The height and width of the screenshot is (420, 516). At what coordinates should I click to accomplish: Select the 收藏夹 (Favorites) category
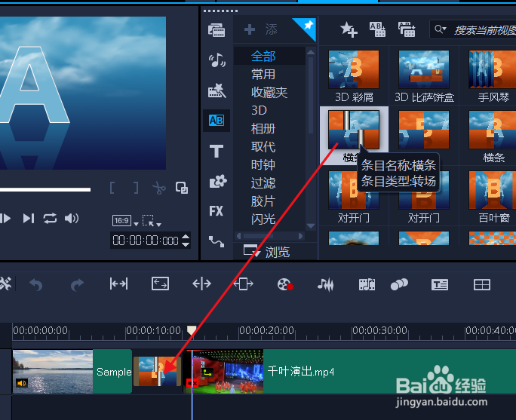[x=269, y=93]
